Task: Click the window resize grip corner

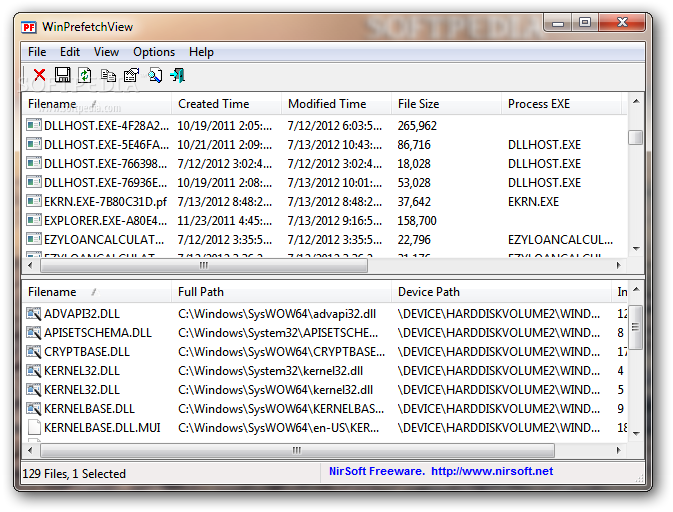Action: [x=640, y=478]
